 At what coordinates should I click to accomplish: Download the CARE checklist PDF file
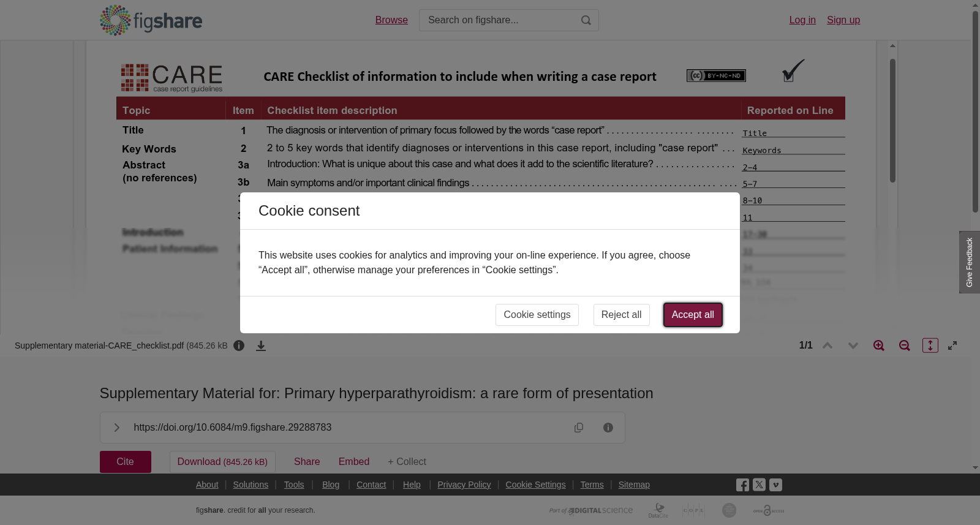point(261,346)
